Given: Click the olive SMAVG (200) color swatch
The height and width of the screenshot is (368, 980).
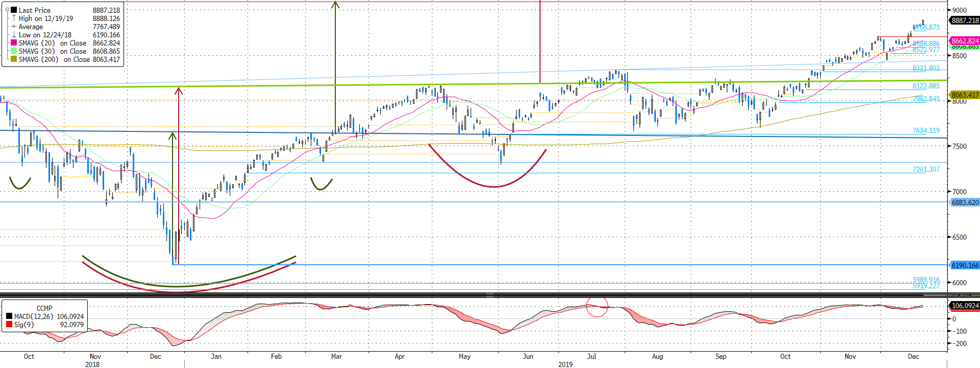Looking at the screenshot, I should (14, 59).
